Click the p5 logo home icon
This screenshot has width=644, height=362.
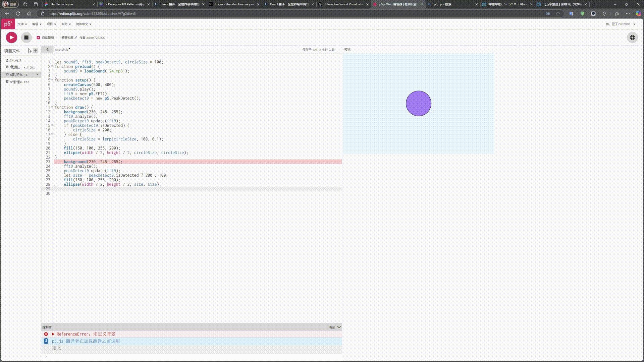click(x=8, y=24)
